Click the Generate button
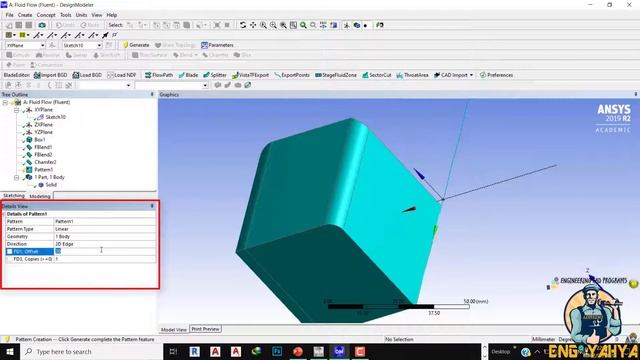 pos(136,45)
